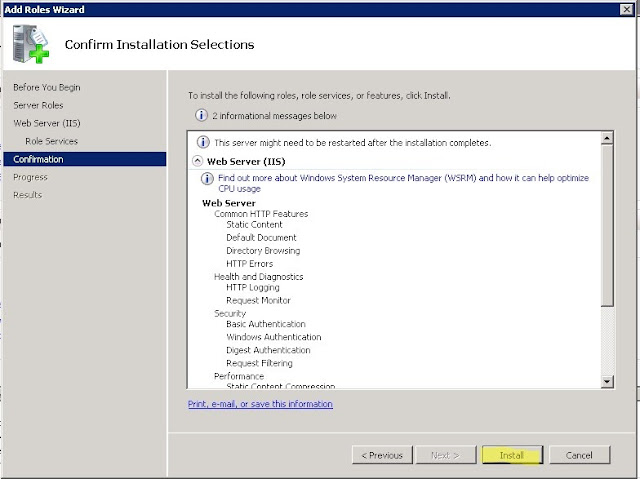The width and height of the screenshot is (640, 479).
Task: Click info icon next to restart warning
Action: pos(203,142)
